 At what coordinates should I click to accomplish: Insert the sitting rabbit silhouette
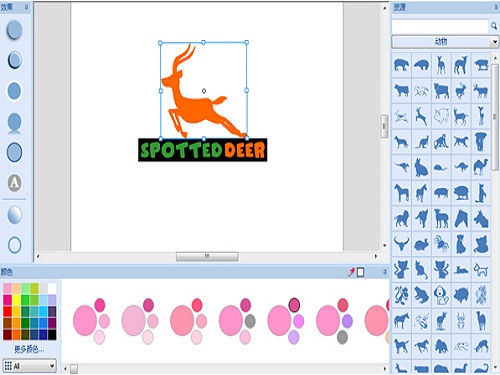click(x=421, y=167)
